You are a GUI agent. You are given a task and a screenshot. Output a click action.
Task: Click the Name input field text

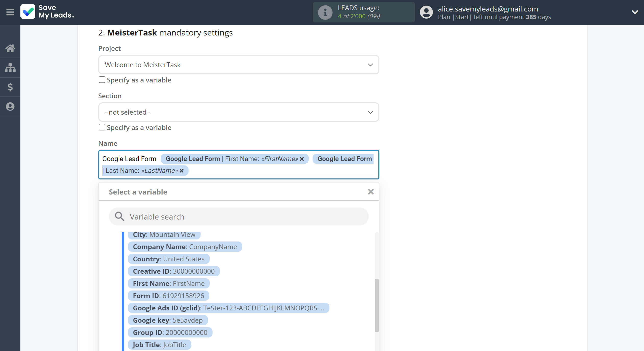[129, 159]
